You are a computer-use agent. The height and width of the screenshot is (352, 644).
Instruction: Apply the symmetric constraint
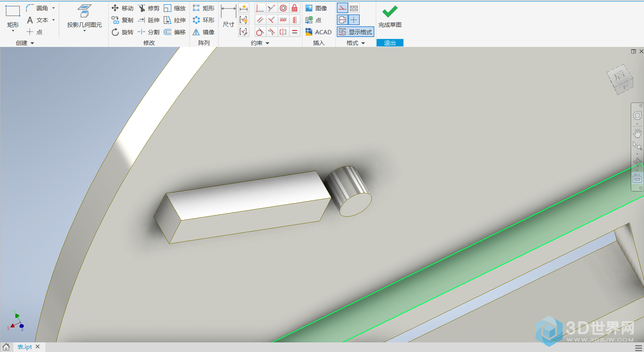283,32
